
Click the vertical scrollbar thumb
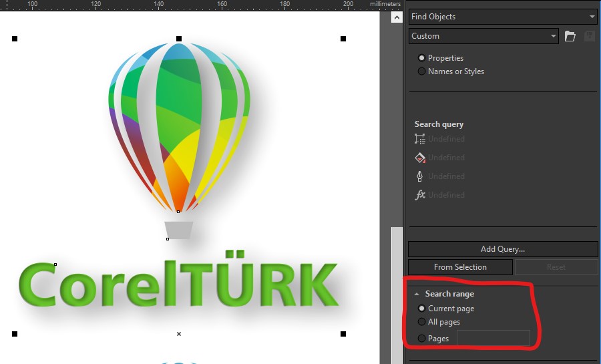click(x=397, y=295)
